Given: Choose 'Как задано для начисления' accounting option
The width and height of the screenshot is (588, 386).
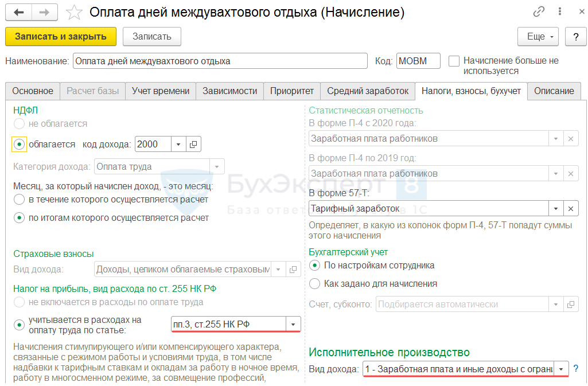Looking at the screenshot, I should [314, 283].
